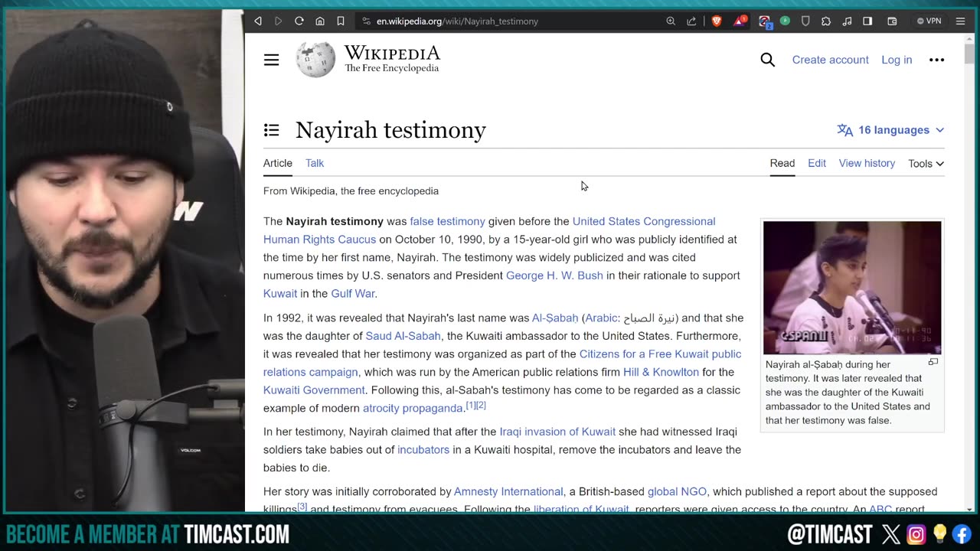Open the Iraqi invasion of Kuwait link
980x551 pixels.
(x=557, y=432)
